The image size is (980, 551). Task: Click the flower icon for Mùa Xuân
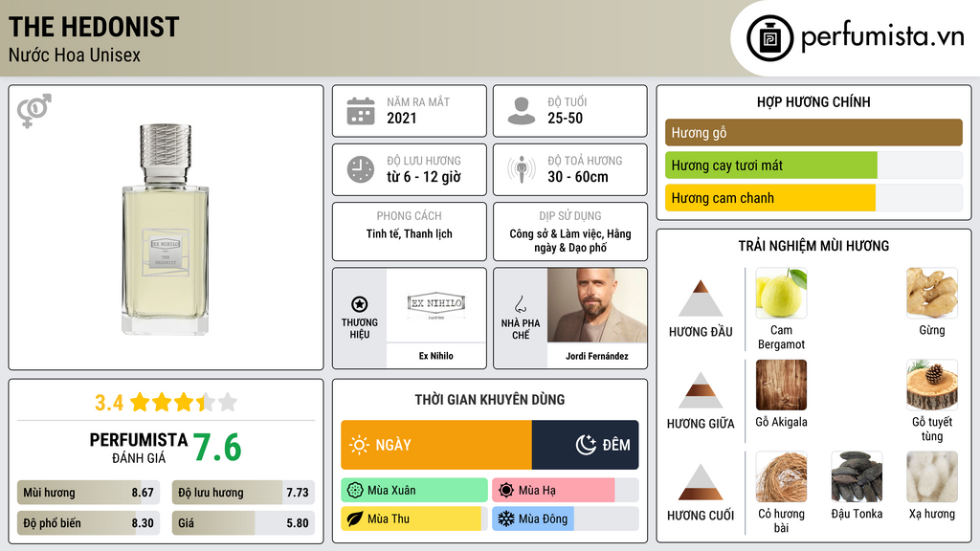(355, 491)
